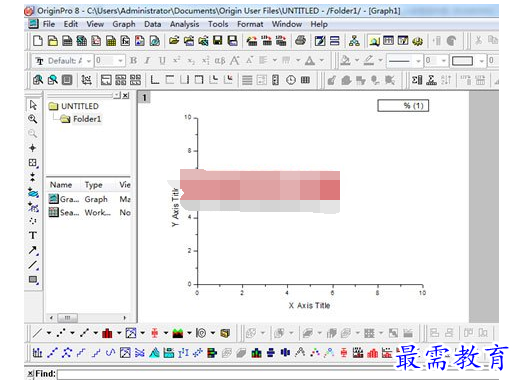The image size is (517, 389).
Task: Click the New Project icon
Action: pyautogui.click(x=38, y=41)
